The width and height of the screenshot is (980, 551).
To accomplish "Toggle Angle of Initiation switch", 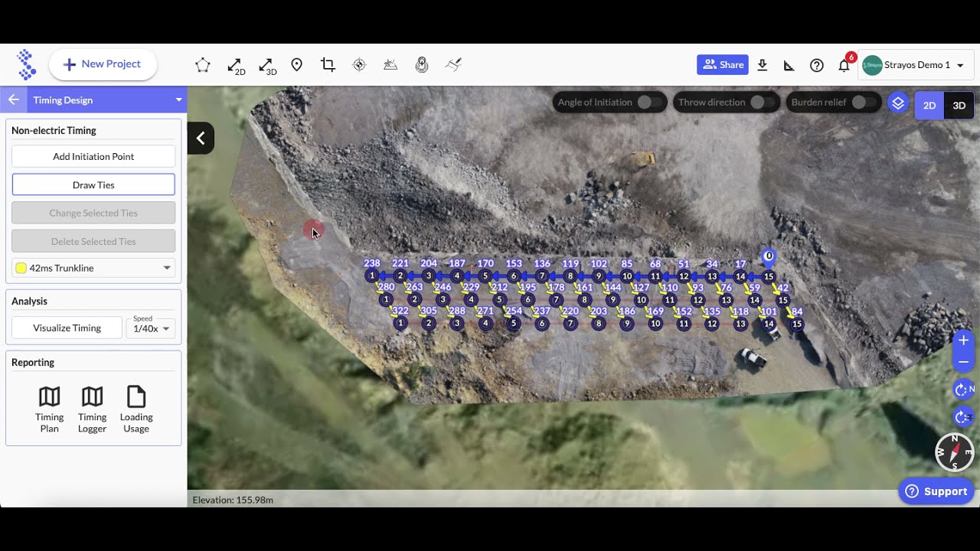I will 649,102.
